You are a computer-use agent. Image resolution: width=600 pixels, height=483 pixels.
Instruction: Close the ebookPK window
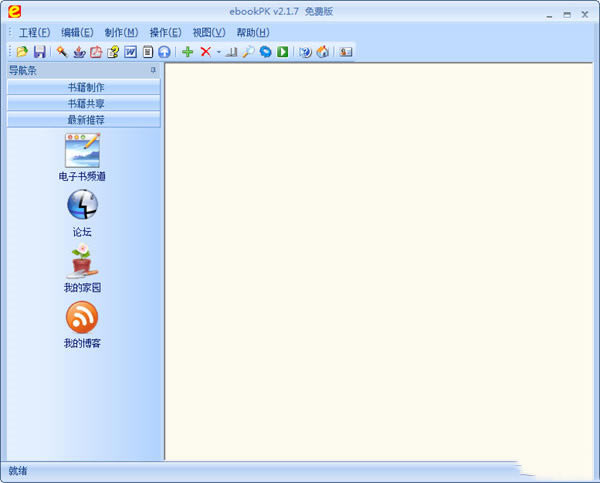585,15
